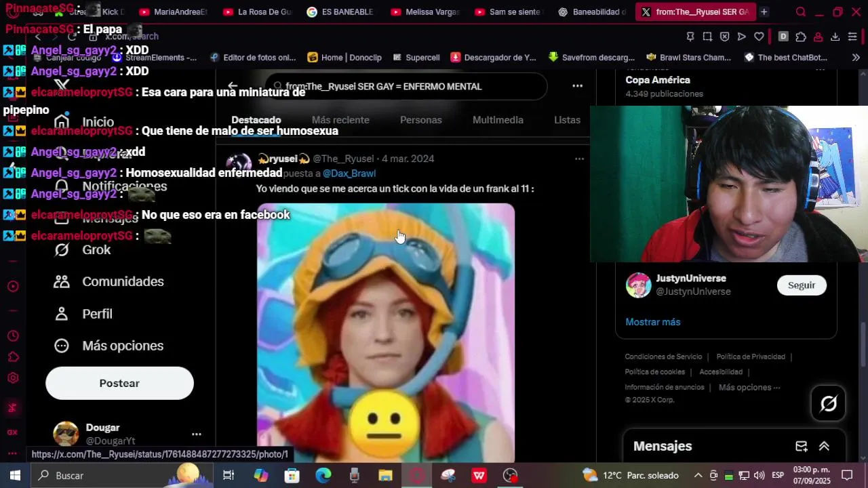Show hidden tray icons chevron

pos(698,475)
